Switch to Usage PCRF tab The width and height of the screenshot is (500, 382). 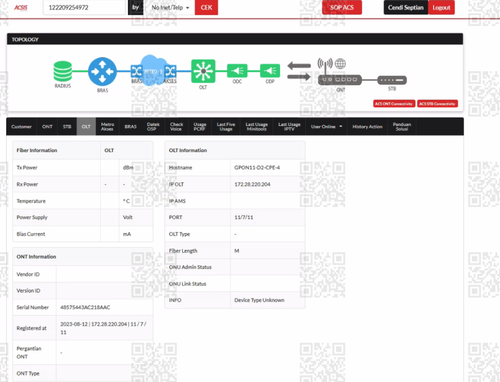tap(199, 127)
